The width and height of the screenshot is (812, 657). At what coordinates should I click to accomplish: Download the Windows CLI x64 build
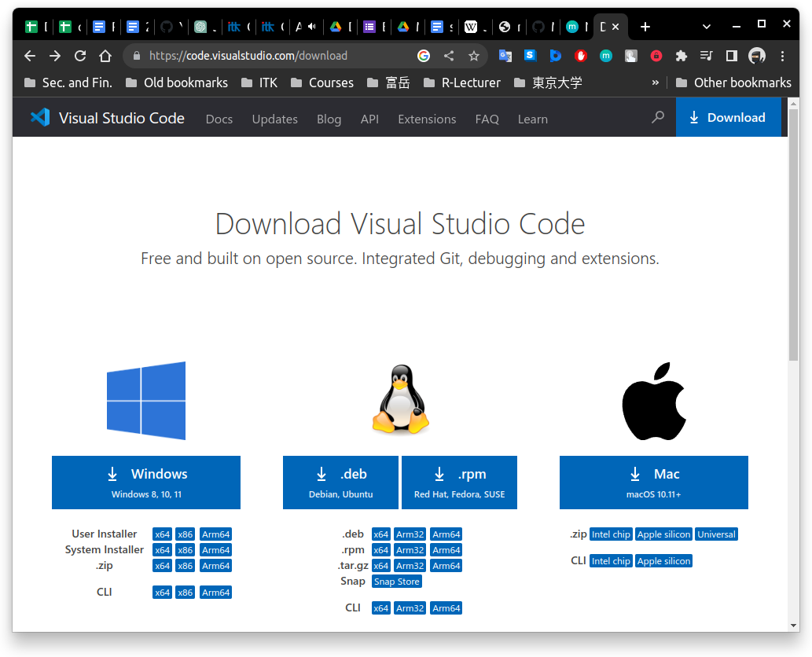[162, 593]
